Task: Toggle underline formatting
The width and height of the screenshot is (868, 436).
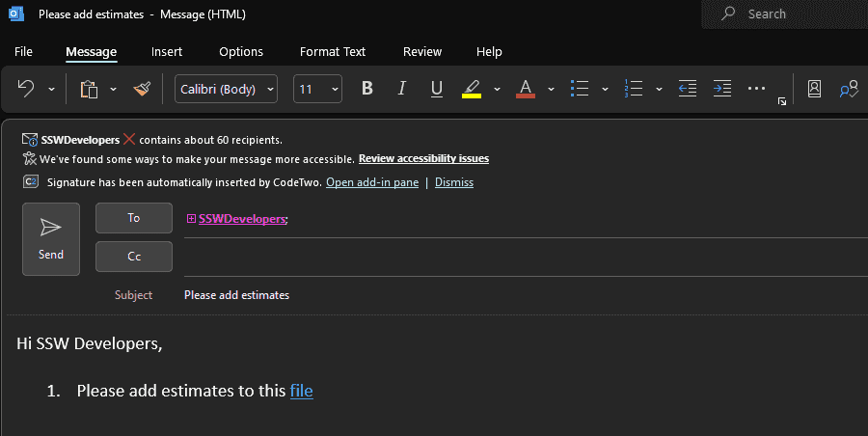Action: [436, 89]
